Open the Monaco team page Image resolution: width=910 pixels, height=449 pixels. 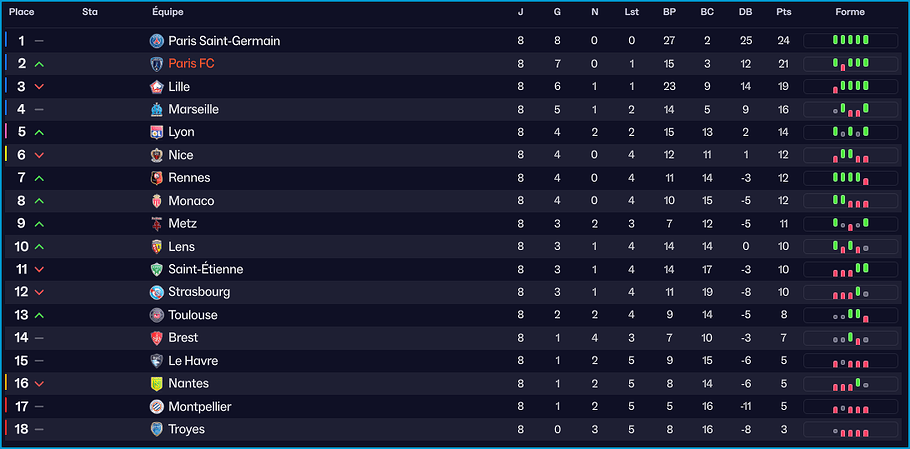pyautogui.click(x=191, y=201)
